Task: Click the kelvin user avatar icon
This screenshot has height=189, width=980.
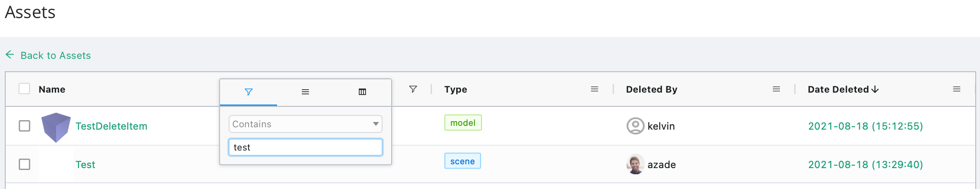Action: pos(635,126)
